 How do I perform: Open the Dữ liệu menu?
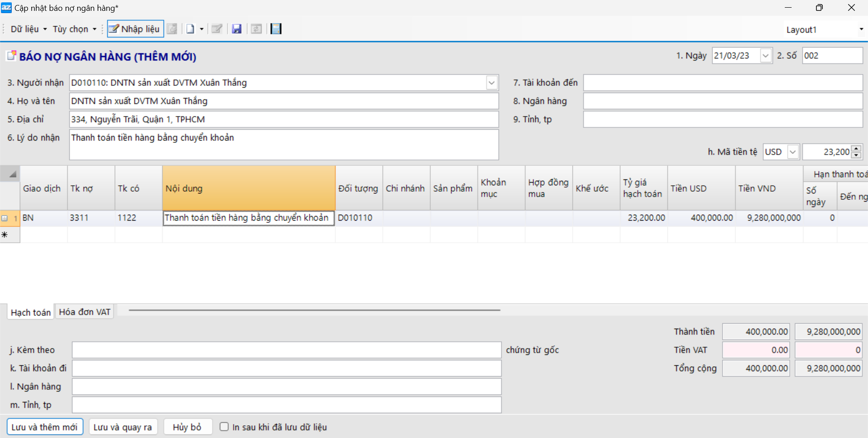28,29
